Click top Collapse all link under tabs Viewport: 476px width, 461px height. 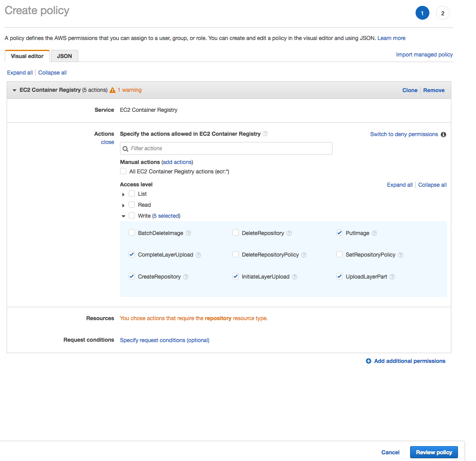[x=53, y=73]
